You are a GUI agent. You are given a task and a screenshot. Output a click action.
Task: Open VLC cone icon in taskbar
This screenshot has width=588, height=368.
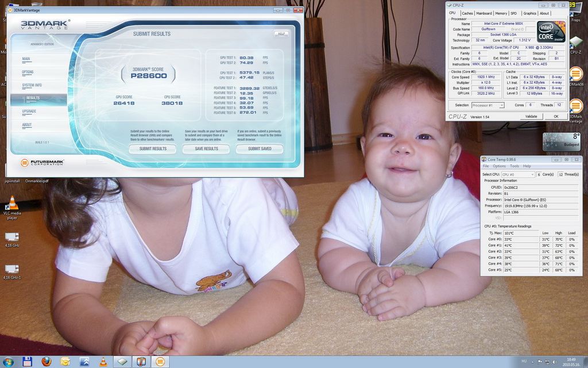(x=103, y=362)
